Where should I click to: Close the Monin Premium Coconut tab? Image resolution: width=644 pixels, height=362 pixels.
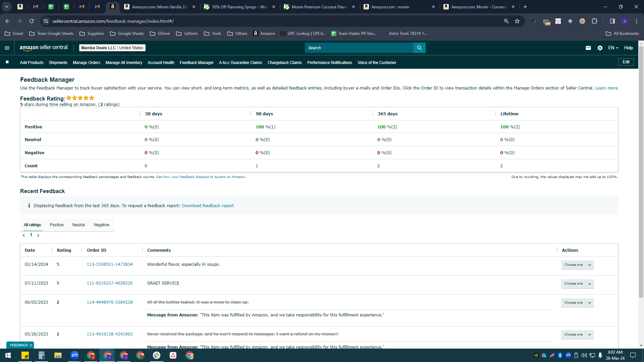point(354,7)
